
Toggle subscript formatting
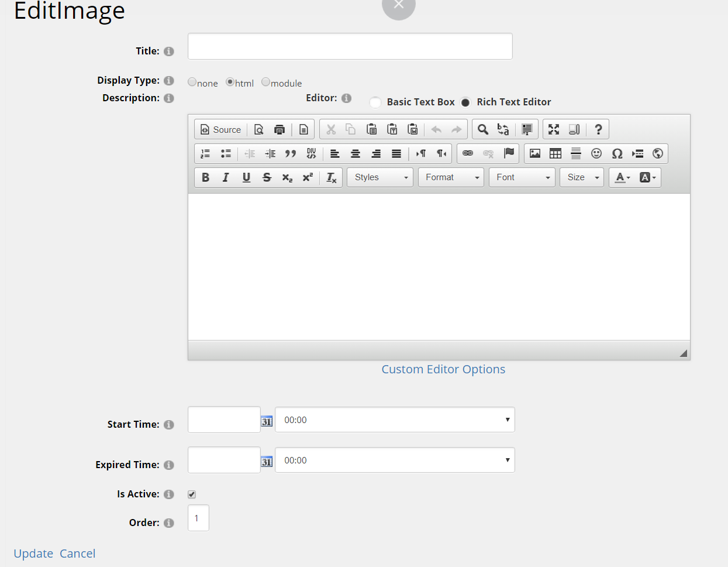287,177
